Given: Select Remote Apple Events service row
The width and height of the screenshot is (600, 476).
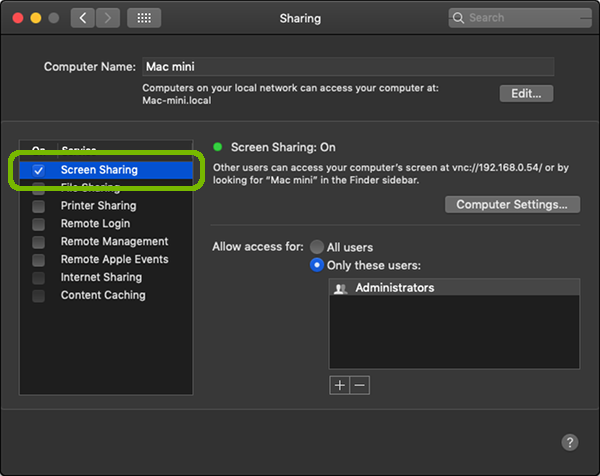Looking at the screenshot, I should (x=106, y=259).
